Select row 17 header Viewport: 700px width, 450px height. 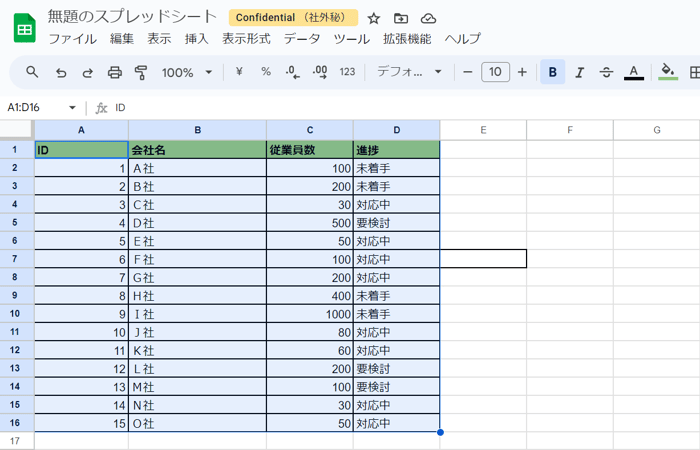(15, 441)
